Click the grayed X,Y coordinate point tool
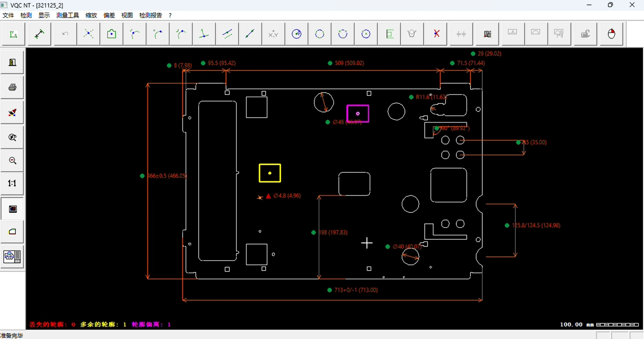Image resolution: width=644 pixels, height=339 pixels. (x=273, y=34)
